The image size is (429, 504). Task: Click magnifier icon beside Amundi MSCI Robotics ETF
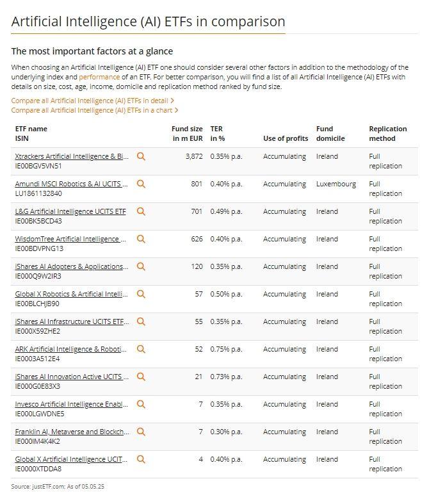point(141,184)
